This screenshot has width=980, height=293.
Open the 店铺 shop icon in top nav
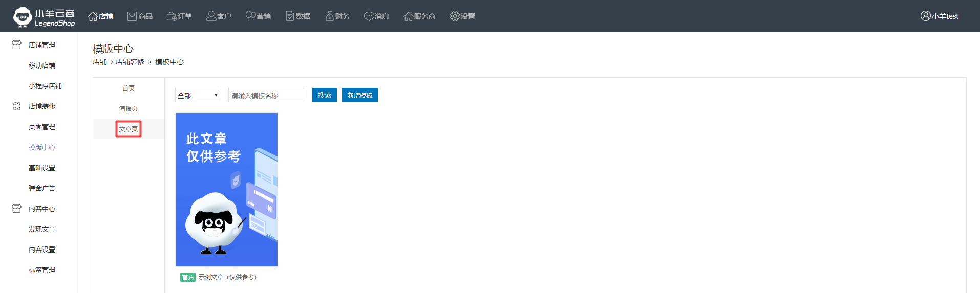(93, 16)
